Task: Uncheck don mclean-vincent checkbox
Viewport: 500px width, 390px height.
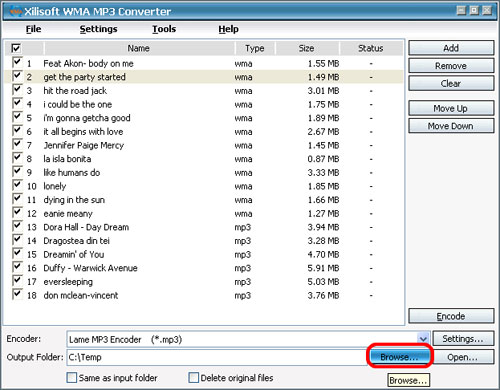Action: click(17, 294)
